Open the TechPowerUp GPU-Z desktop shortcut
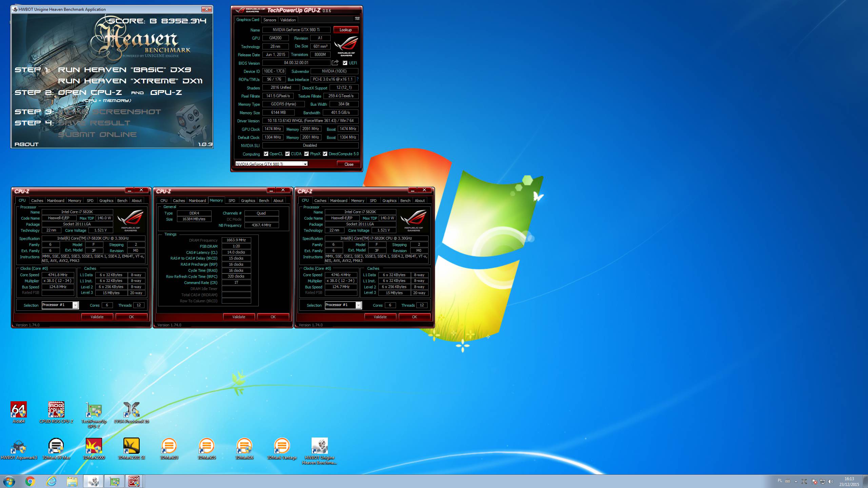This screenshot has width=868, height=488. click(x=94, y=415)
